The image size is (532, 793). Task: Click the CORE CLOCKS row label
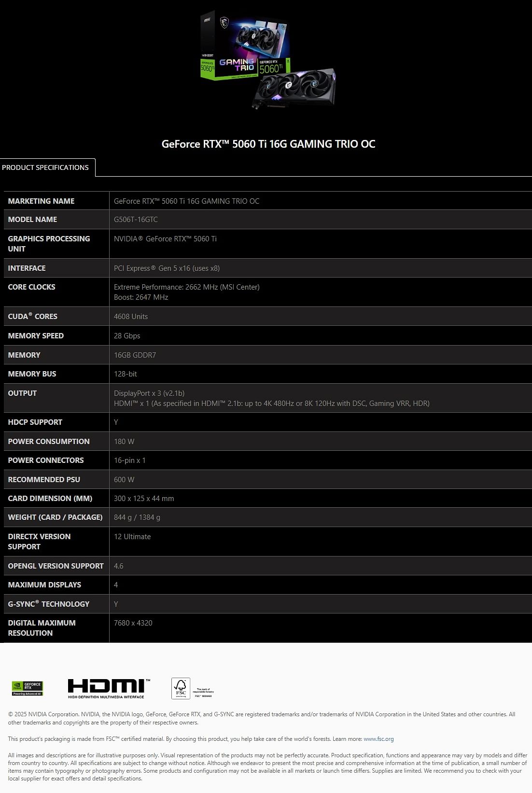tap(31, 287)
